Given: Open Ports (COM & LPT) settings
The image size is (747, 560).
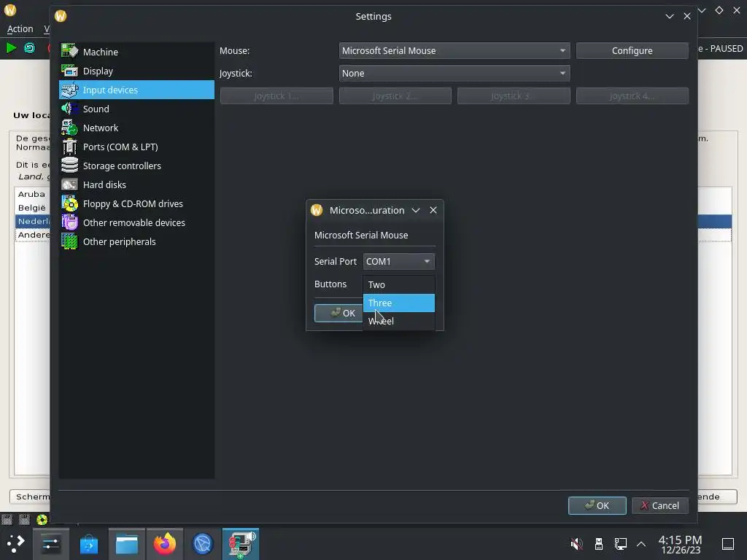Looking at the screenshot, I should (x=136, y=147).
